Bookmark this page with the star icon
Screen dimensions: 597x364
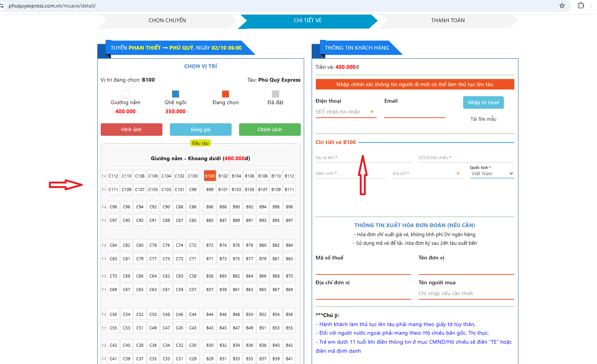point(562,6)
